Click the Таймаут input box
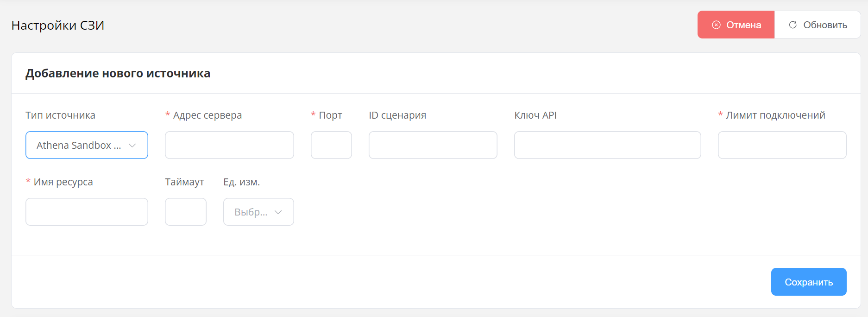The image size is (868, 317). [186, 212]
